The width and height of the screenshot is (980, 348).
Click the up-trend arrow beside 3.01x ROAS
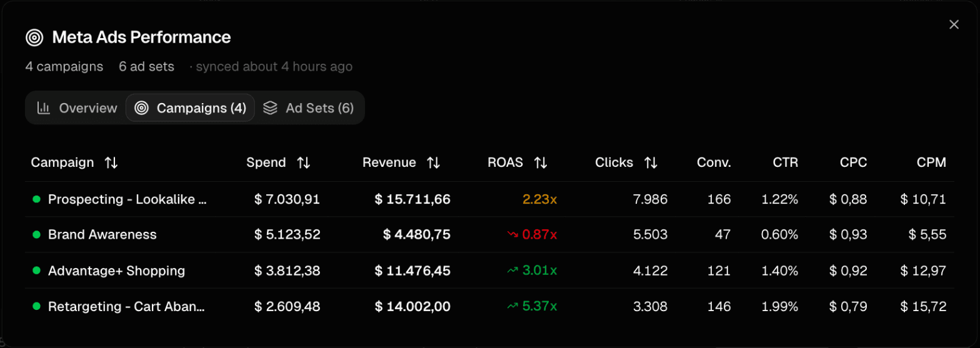tap(512, 271)
